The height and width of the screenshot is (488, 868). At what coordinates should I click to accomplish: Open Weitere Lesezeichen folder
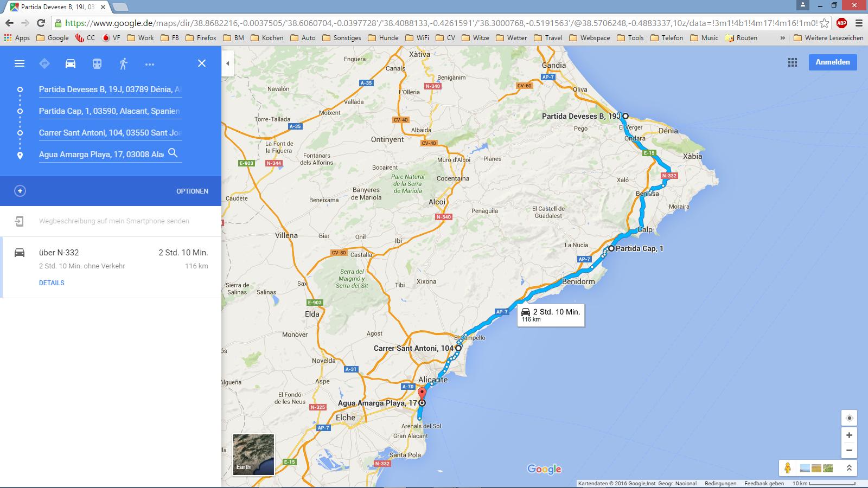click(x=828, y=38)
